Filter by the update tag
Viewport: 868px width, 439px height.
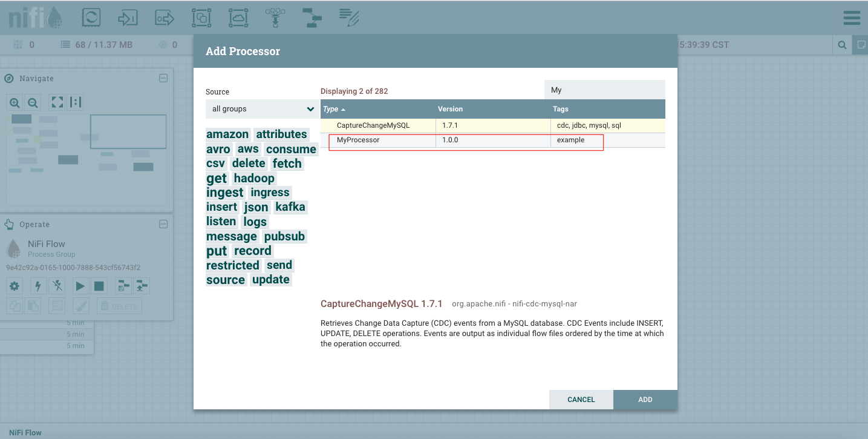[270, 280]
